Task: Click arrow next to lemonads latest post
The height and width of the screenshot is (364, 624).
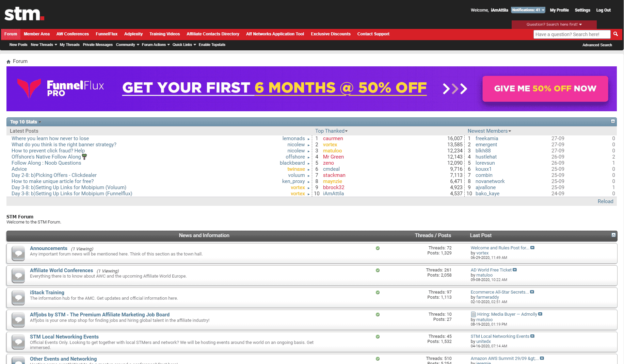Action: click(308, 139)
